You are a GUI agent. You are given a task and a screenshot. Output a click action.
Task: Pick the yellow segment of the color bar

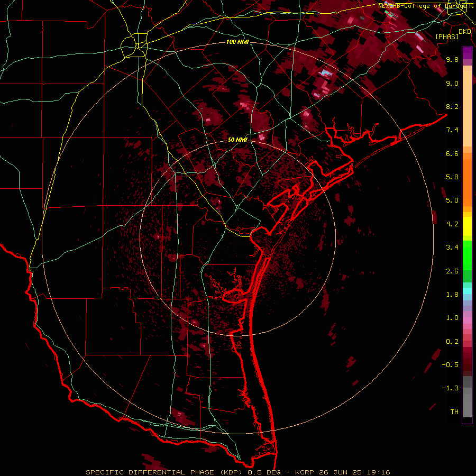(x=467, y=226)
